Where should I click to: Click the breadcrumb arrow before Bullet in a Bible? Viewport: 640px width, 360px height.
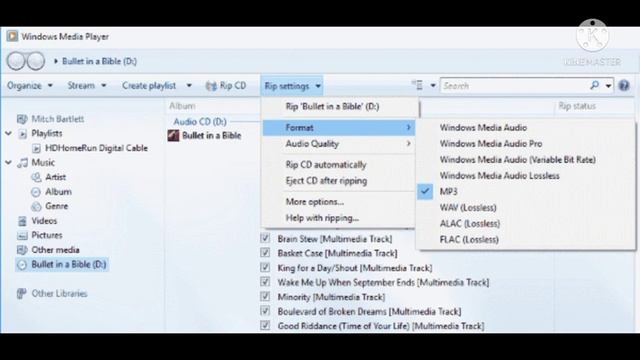[56, 61]
